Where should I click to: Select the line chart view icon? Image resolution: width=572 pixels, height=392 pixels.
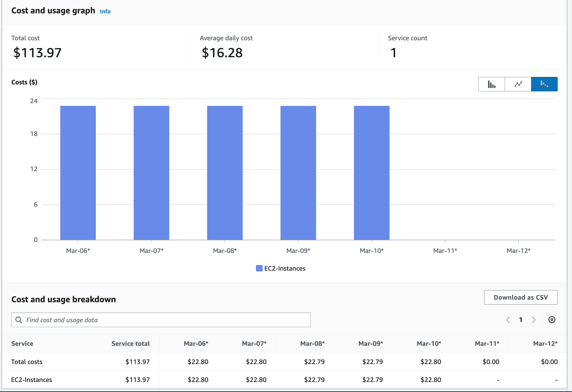[518, 84]
